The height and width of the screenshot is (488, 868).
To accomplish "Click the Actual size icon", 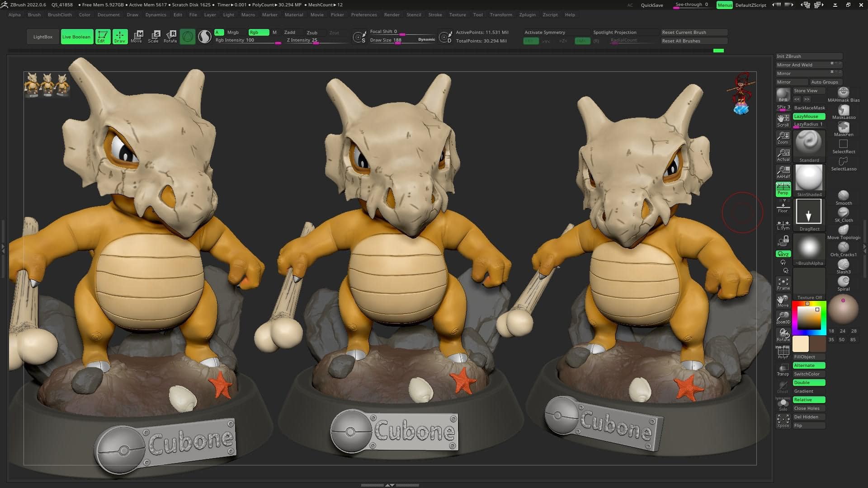I will pos(783,155).
